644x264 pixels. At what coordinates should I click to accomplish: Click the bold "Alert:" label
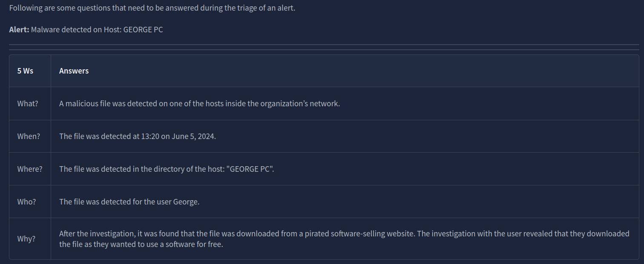pos(19,30)
